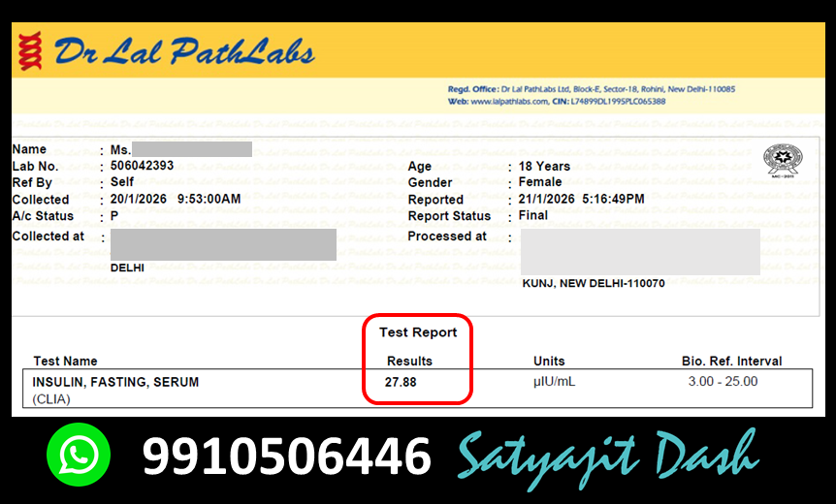The height and width of the screenshot is (504, 836).
Task: Select collected date 20/1/2026 9:53:00AM
Action: pos(176,200)
